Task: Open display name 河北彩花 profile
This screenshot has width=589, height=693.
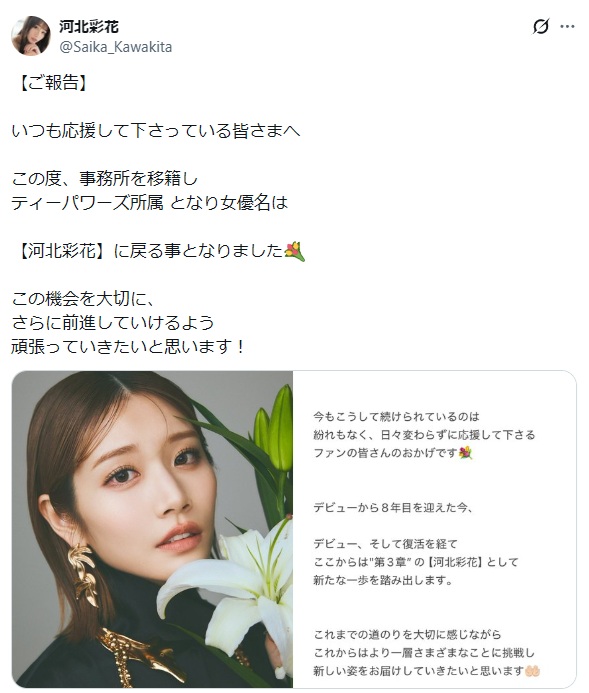Action: pos(89,27)
